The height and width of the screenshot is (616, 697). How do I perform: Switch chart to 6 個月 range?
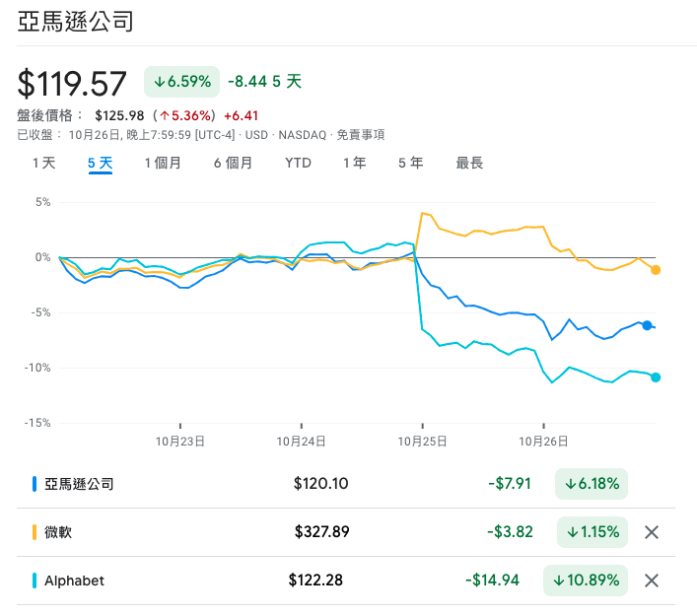point(233,163)
